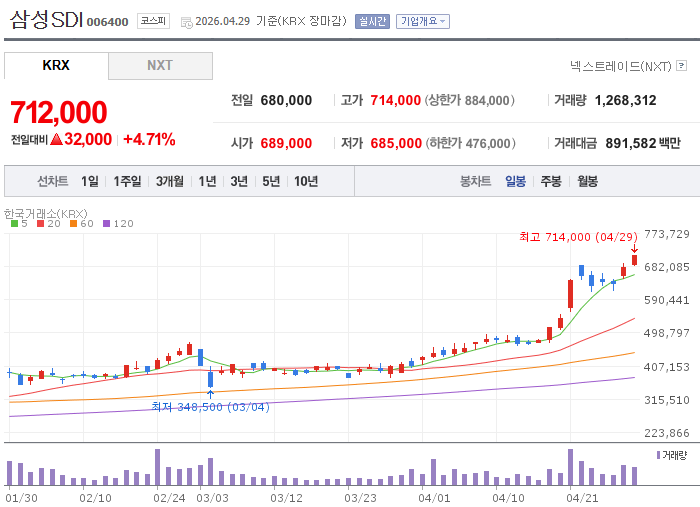Click the 한국거래소(KRX) chart caption
700x507 pixels.
[46, 214]
